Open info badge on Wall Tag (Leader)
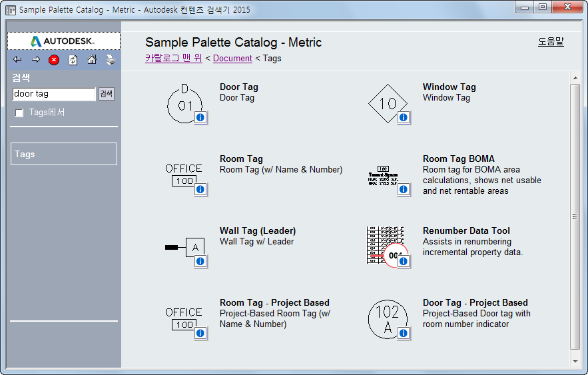The width and height of the screenshot is (588, 375). click(x=200, y=261)
